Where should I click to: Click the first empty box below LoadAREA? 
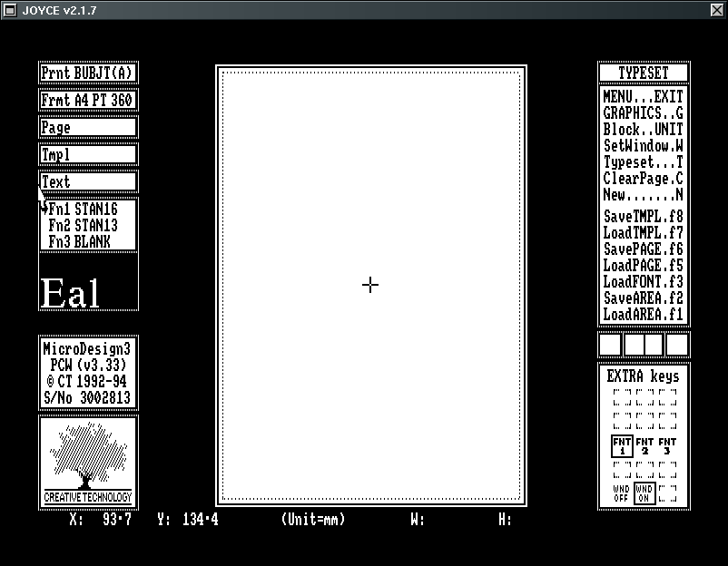pyautogui.click(x=610, y=345)
